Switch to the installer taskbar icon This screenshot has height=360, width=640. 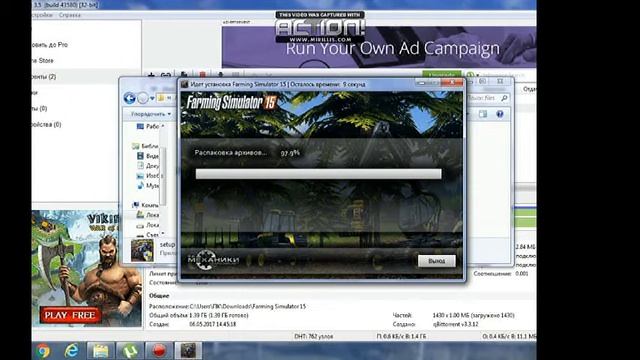188,351
